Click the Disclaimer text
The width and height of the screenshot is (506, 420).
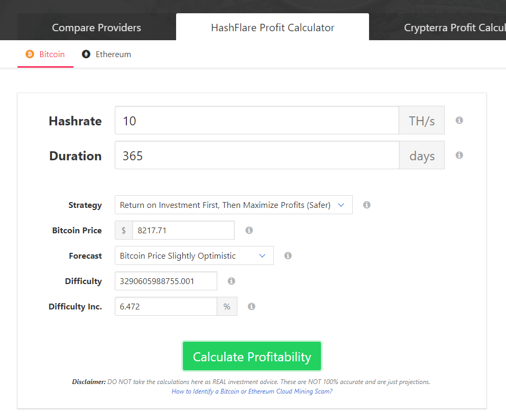pos(251,382)
